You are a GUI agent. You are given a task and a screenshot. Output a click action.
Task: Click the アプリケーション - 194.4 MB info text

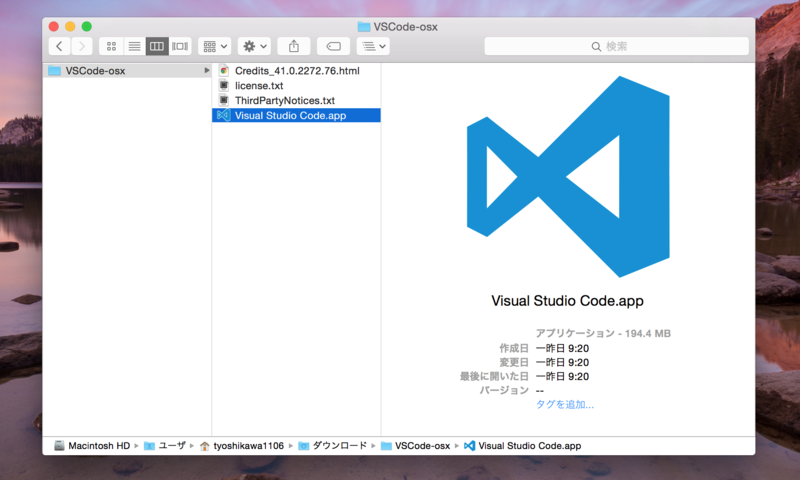tap(603, 334)
